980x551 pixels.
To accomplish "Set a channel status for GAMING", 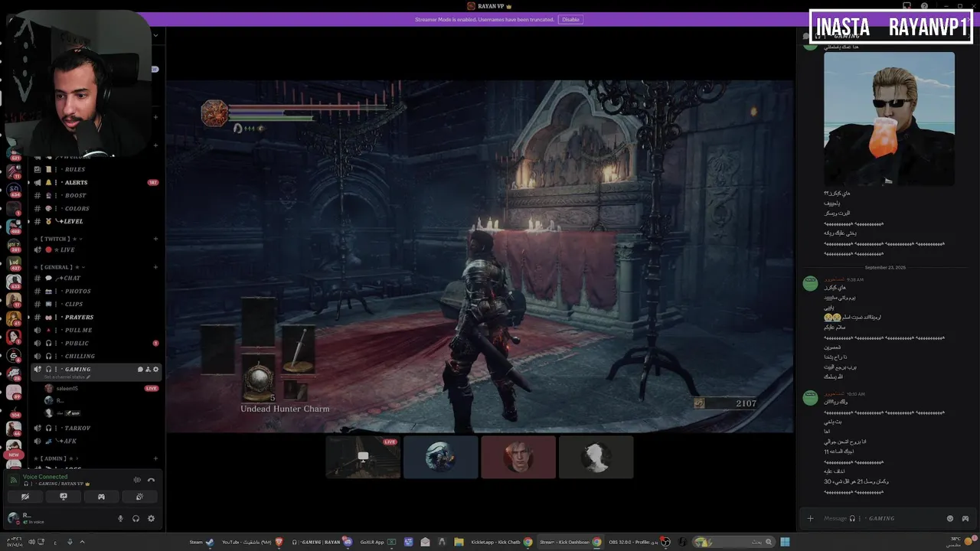I will tap(67, 377).
